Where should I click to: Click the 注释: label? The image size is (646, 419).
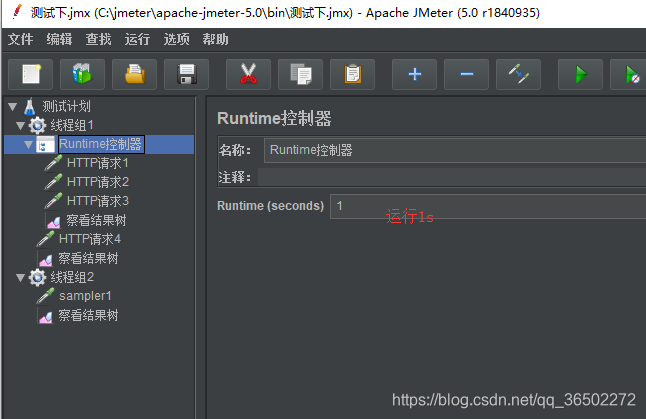[x=234, y=178]
